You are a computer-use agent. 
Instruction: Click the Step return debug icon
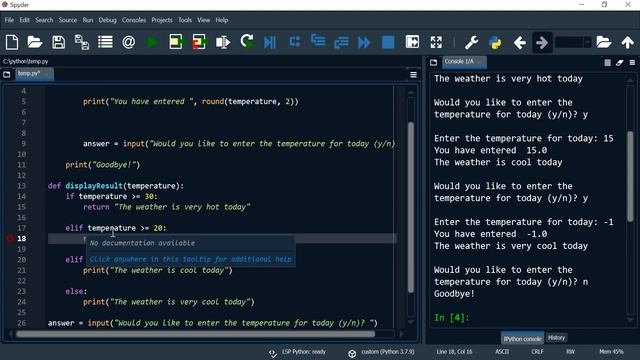341,42
